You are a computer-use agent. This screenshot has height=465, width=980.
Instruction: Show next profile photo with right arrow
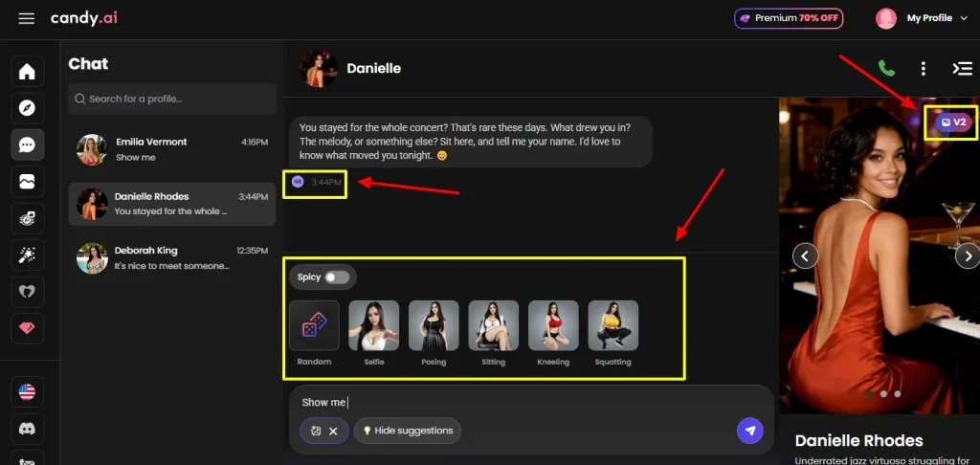pos(968,255)
